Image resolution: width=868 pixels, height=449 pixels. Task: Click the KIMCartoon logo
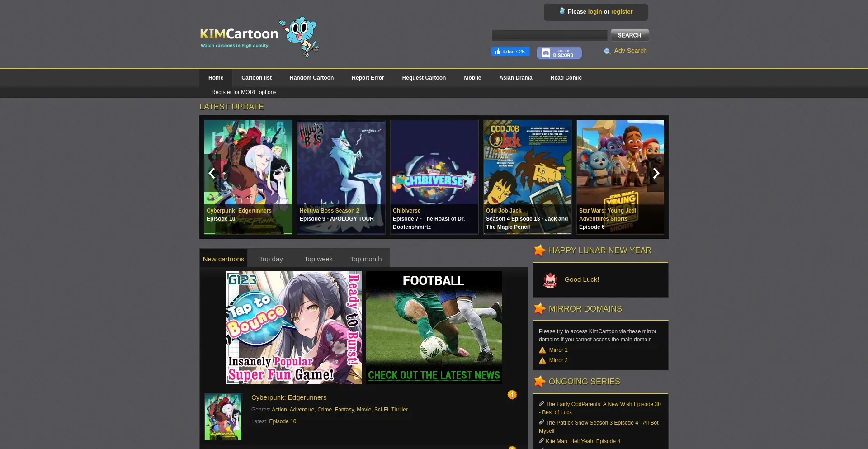[239, 38]
